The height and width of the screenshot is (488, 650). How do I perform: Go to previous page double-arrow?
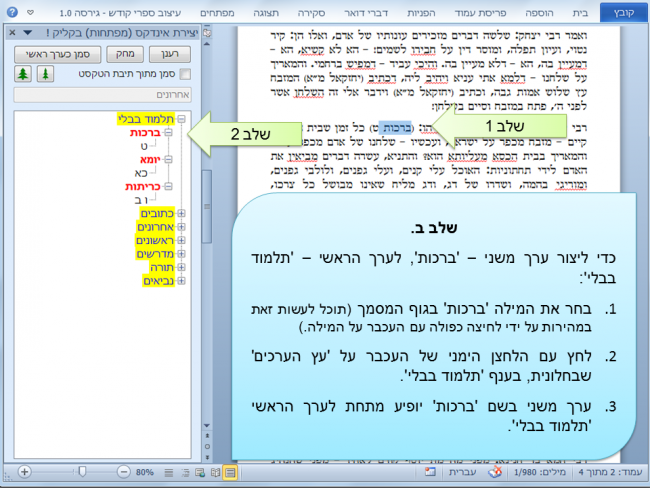click(x=207, y=436)
